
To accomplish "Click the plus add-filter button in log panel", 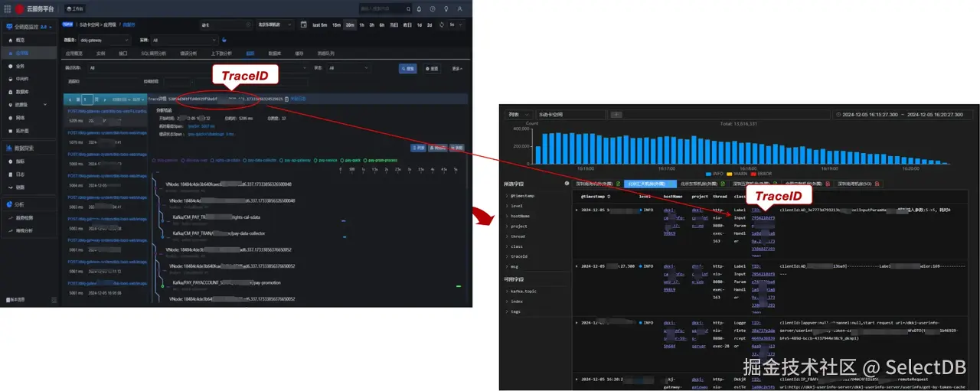I will coord(616,114).
